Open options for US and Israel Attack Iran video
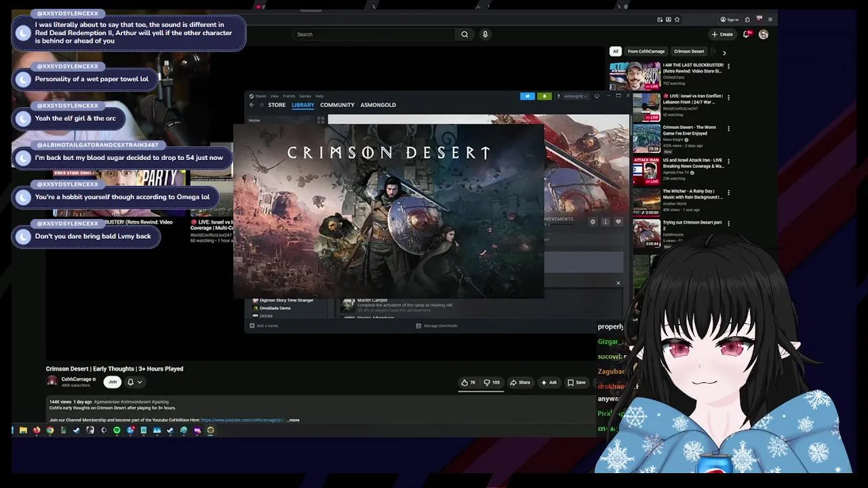The width and height of the screenshot is (868, 488). point(729,160)
